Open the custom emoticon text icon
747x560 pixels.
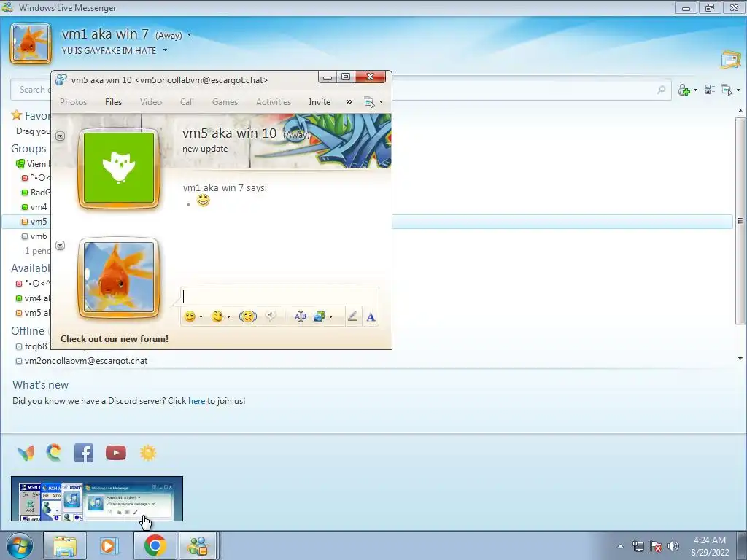[x=300, y=316]
